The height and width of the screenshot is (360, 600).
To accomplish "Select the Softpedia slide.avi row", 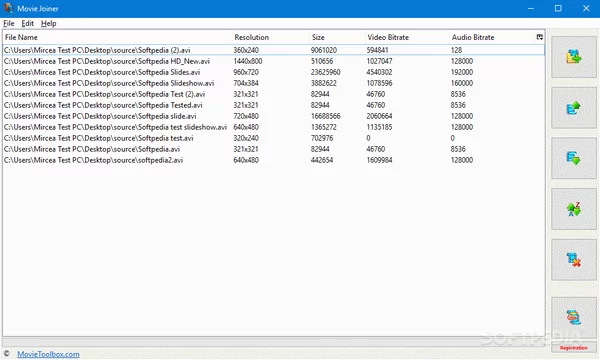I will [274, 116].
